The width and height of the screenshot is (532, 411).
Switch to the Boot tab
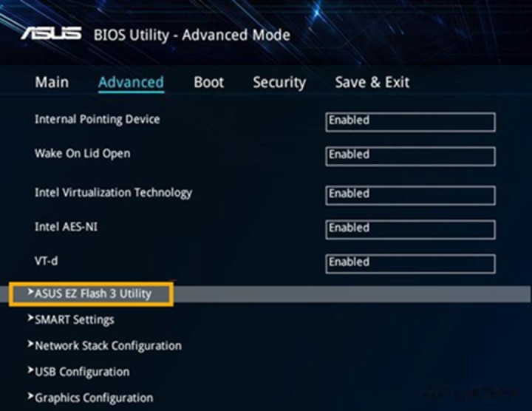coord(208,82)
